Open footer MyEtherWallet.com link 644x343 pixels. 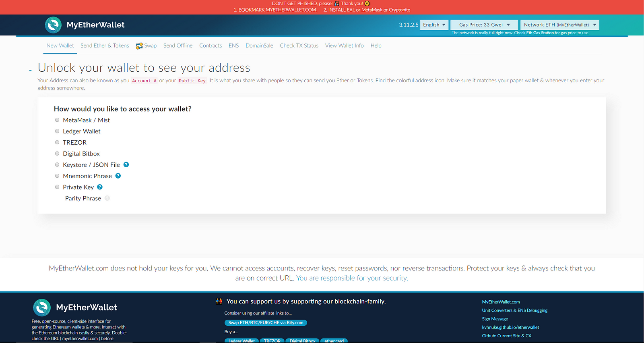pyautogui.click(x=501, y=302)
